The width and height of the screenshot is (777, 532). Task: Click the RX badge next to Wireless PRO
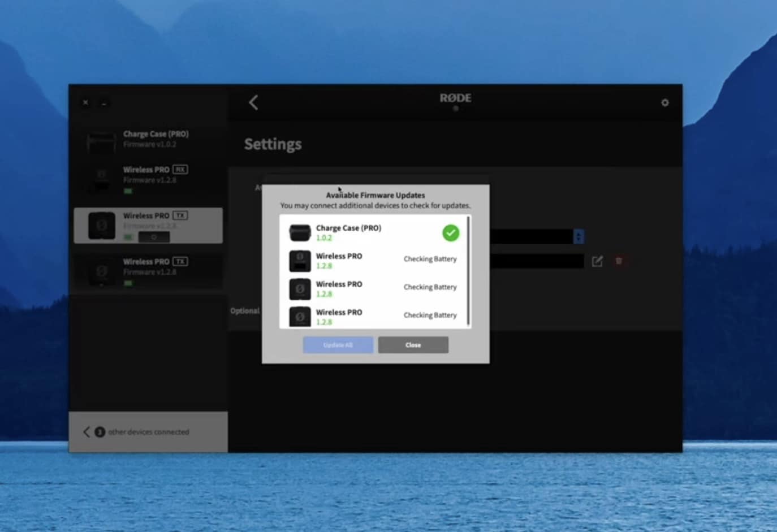click(180, 169)
